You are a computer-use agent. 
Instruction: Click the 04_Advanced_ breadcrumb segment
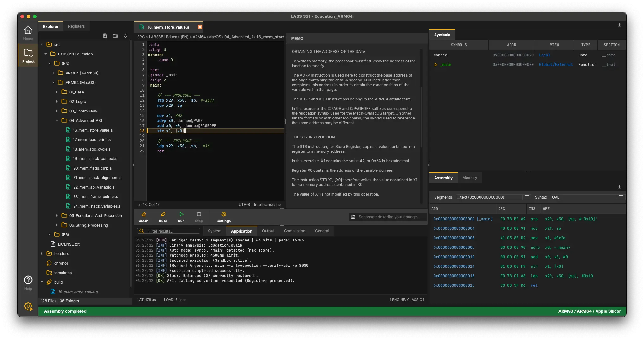238,37
